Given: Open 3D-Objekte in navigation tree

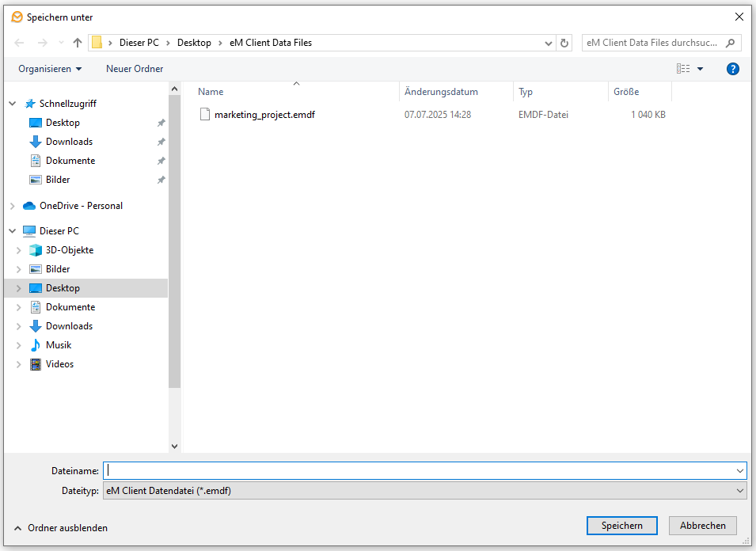Looking at the screenshot, I should pos(70,250).
